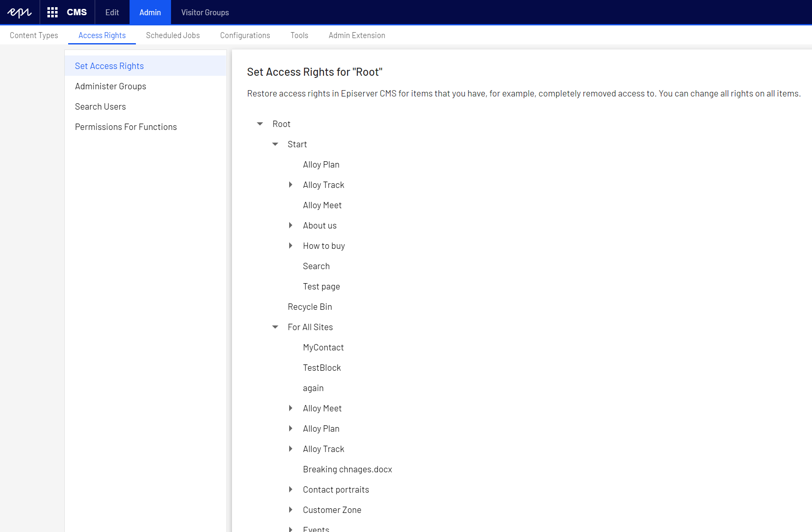This screenshot has height=532, width=812.
Task: Select Breaking chnages.docx in the tree
Action: coord(348,469)
